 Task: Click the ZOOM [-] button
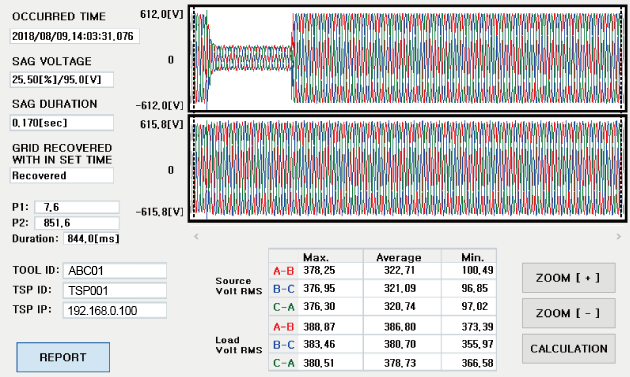coord(569,313)
